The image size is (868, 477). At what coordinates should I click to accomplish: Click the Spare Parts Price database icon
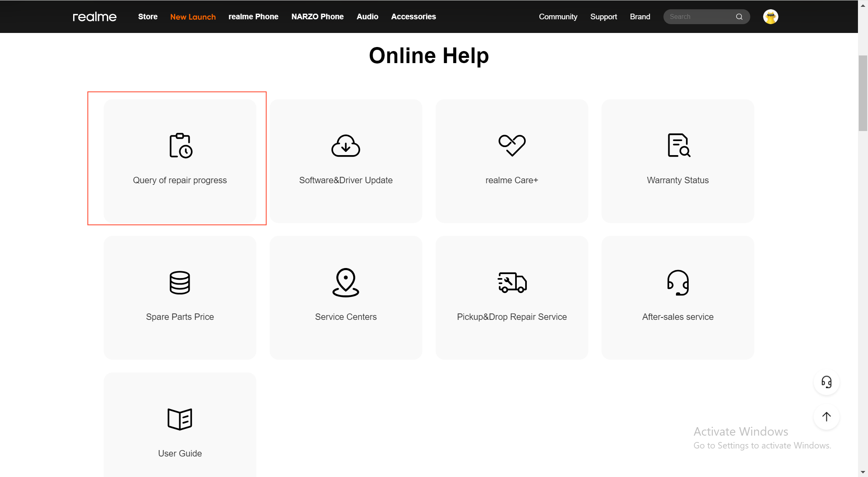click(180, 283)
